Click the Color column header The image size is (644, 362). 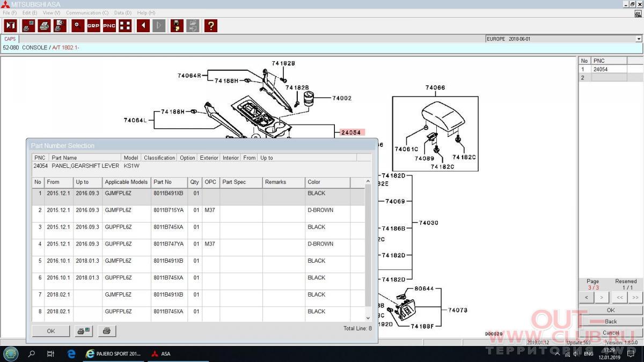[328, 182]
